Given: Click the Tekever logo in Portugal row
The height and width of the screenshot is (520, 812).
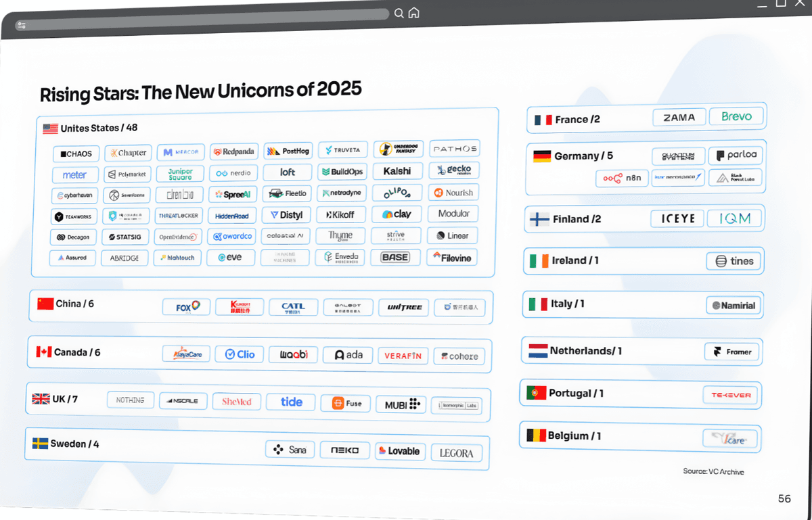Looking at the screenshot, I should coord(731,395).
